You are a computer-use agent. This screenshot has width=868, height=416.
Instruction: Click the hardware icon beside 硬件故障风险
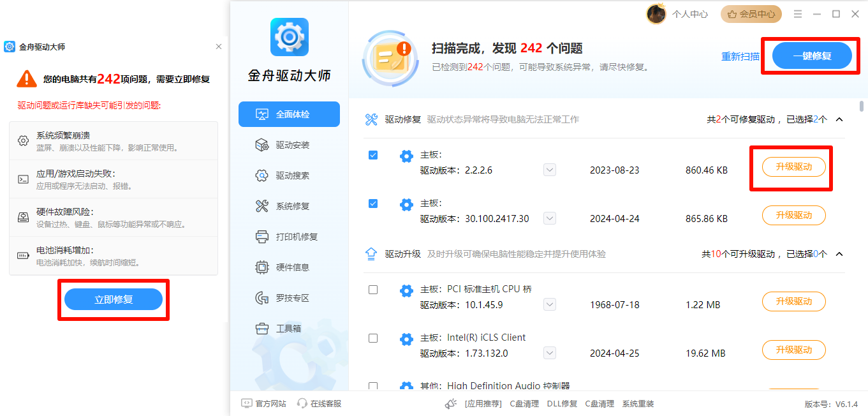(23, 218)
